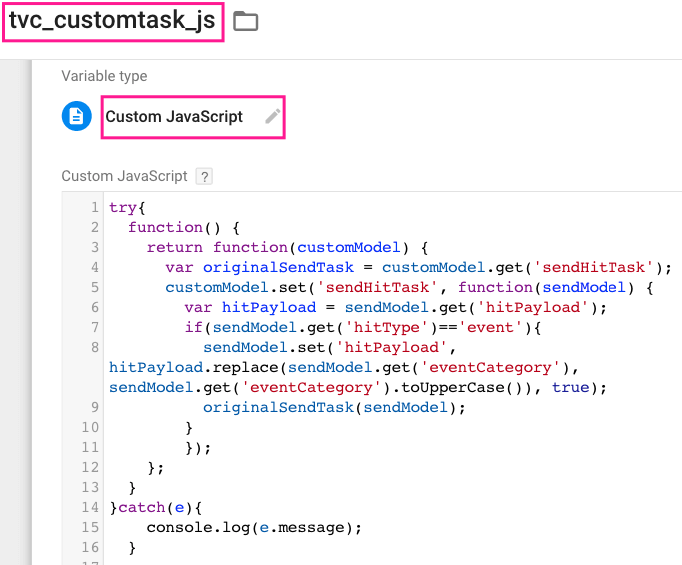Click line number 1 in the gutter
This screenshot has width=682, height=565.
pos(95,207)
